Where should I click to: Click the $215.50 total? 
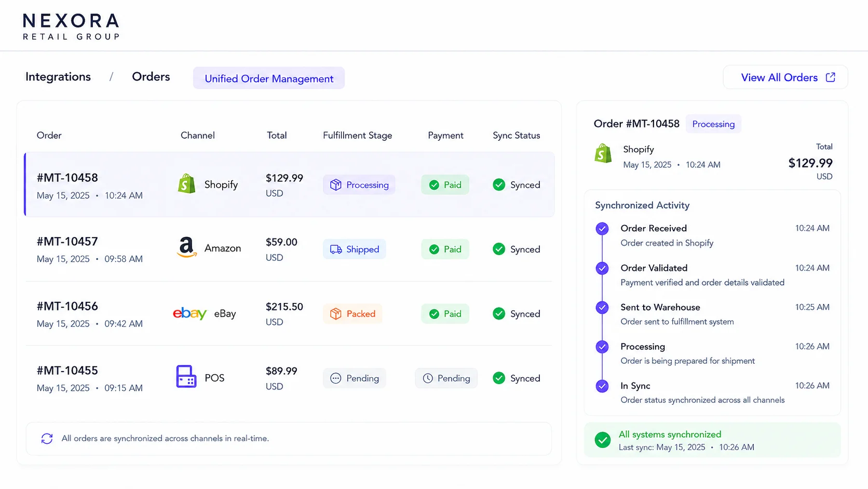click(x=284, y=307)
